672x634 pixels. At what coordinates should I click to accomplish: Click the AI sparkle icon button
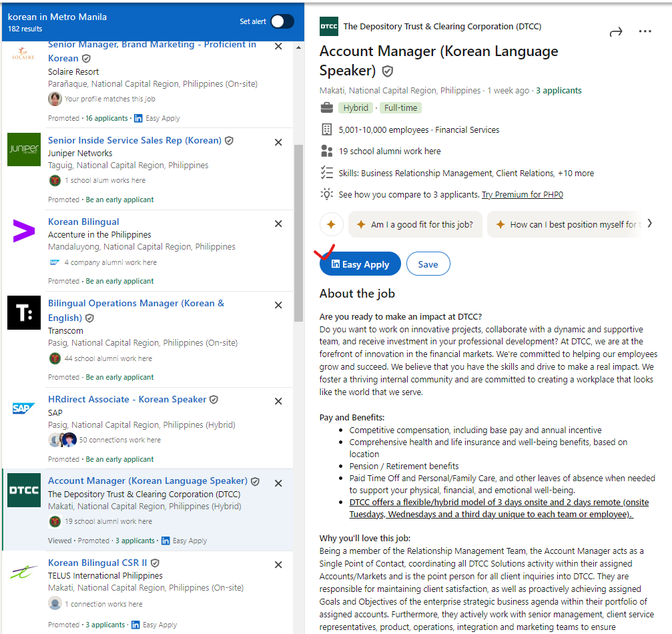pyautogui.click(x=331, y=224)
